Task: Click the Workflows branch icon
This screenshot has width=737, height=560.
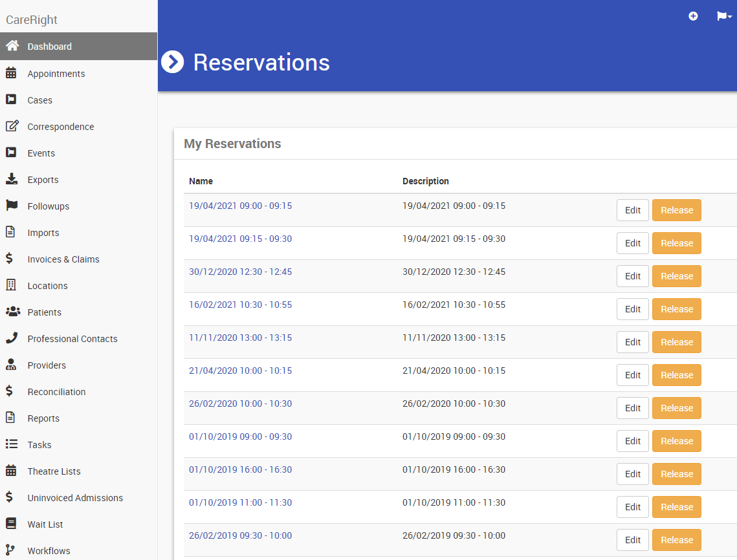Action: [x=10, y=550]
